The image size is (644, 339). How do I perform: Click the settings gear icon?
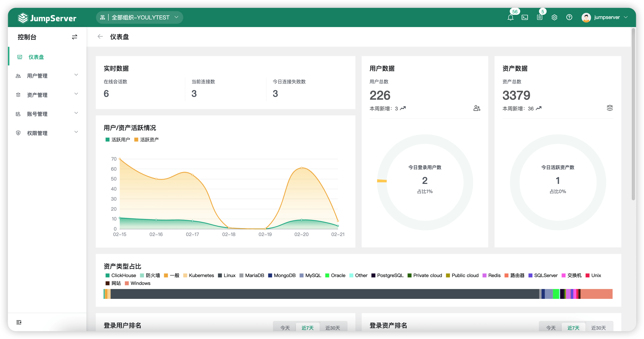point(554,17)
